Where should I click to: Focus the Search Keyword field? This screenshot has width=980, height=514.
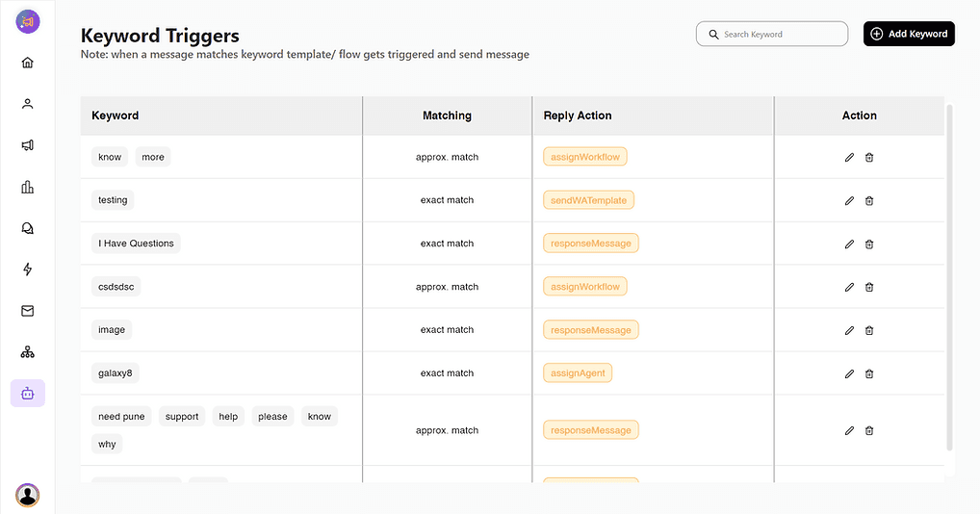772,34
